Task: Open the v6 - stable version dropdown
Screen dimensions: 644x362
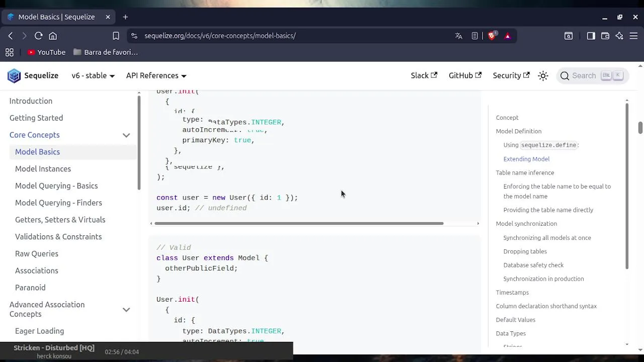Action: click(93, 75)
